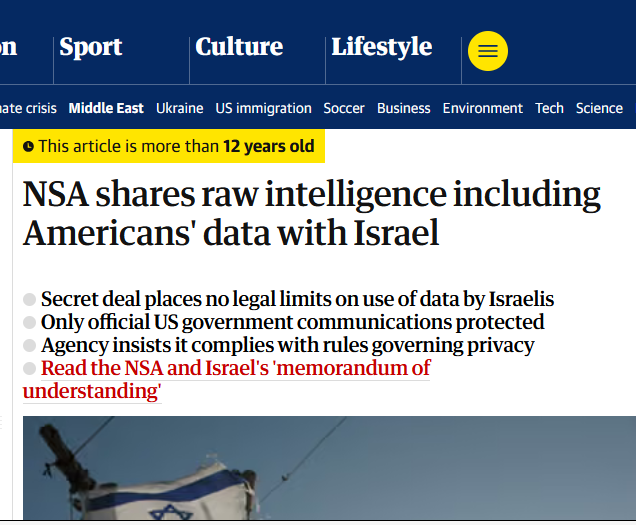Open the climate crisis subsection link
636x525 pixels.
point(28,108)
